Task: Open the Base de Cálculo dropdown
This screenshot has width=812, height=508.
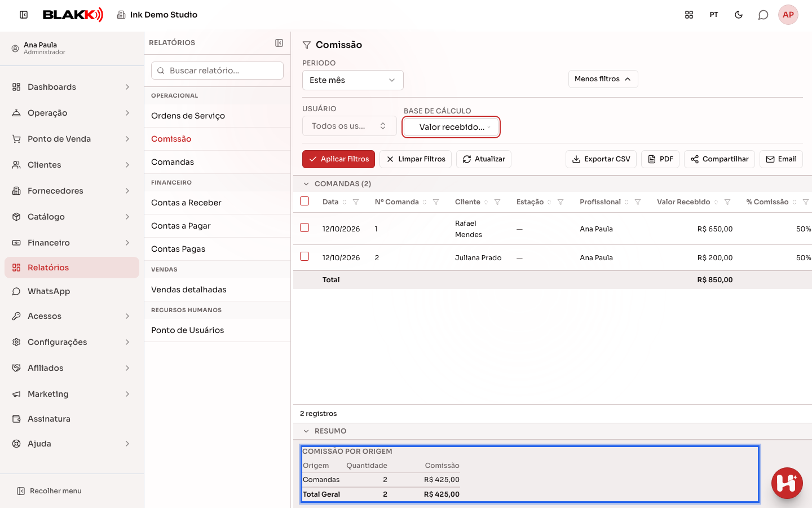Action: (x=451, y=127)
